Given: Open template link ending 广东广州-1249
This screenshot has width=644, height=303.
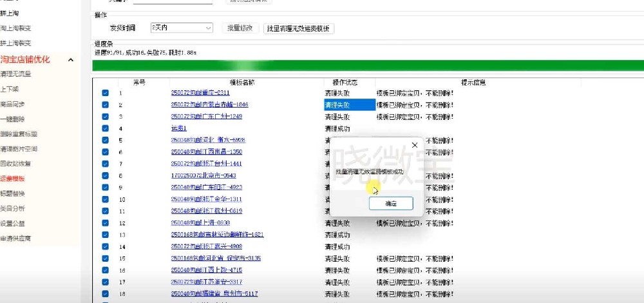Looking at the screenshot, I should pyautogui.click(x=207, y=117).
